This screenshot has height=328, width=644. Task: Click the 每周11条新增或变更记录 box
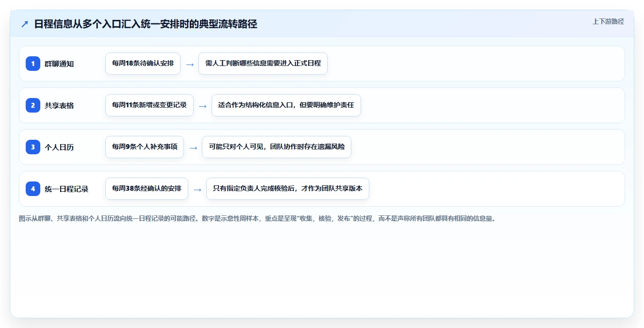149,105
